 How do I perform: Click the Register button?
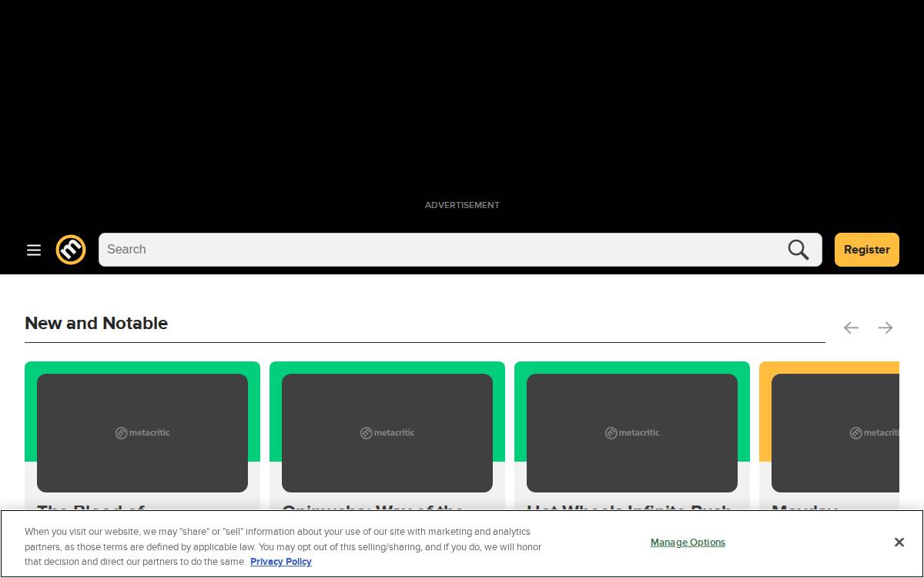pos(867,250)
